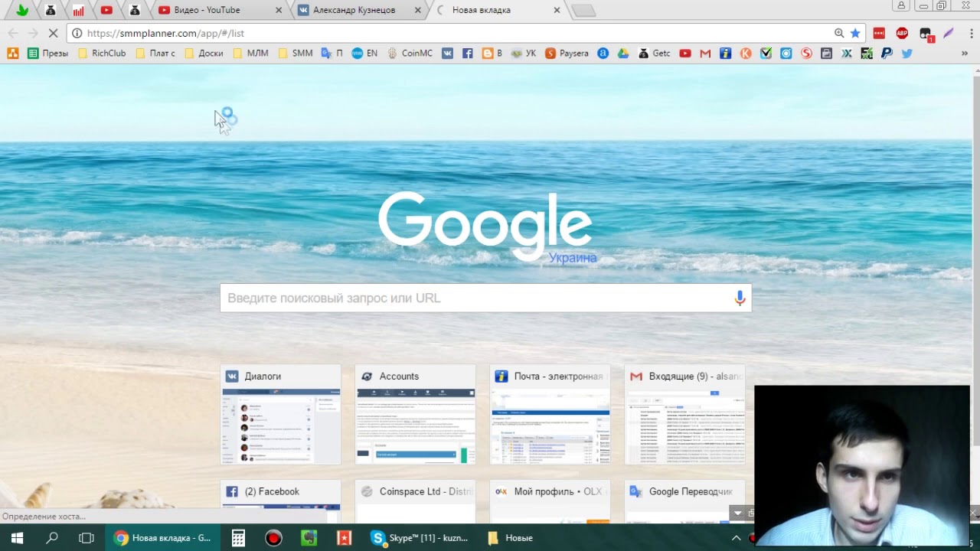Screen dimensions: 980x551
Task: Click the Google search box
Action: 485,298
